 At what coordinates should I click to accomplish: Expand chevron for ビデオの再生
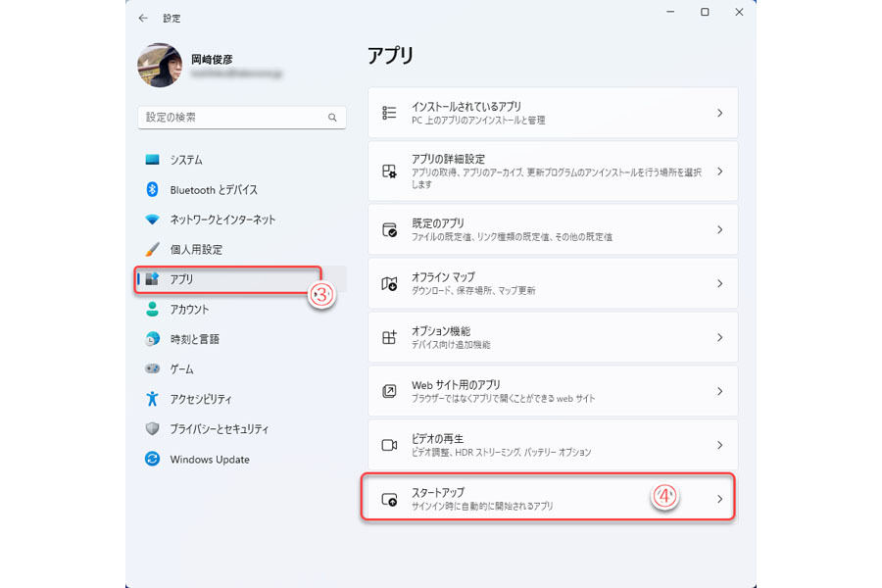click(x=720, y=445)
